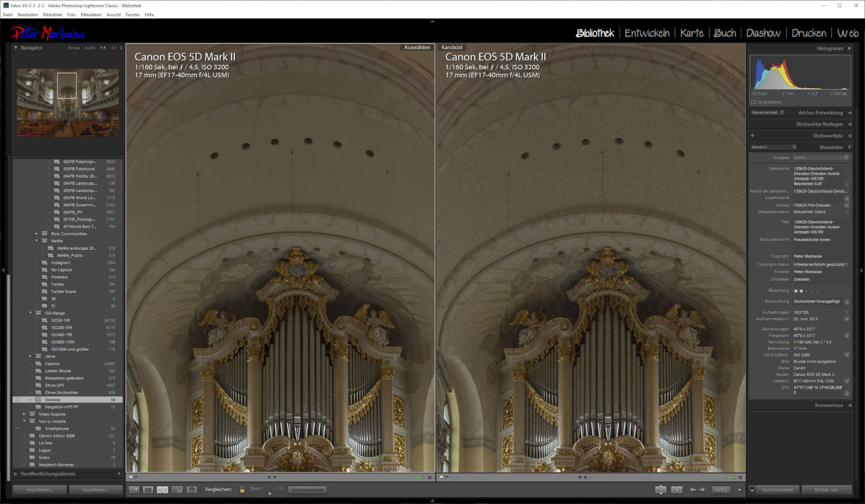The width and height of the screenshot is (865, 504).
Task: Toggle the Originalfoto checkbox
Action: [x=753, y=102]
